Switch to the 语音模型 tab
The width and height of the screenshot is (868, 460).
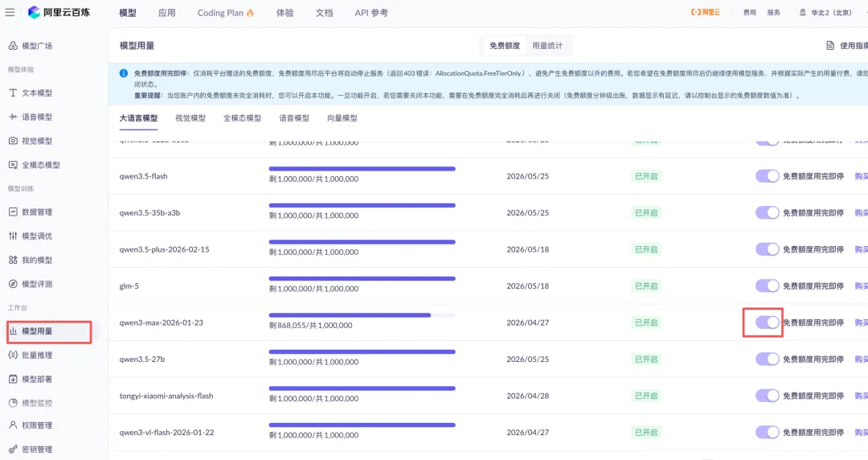click(x=294, y=118)
